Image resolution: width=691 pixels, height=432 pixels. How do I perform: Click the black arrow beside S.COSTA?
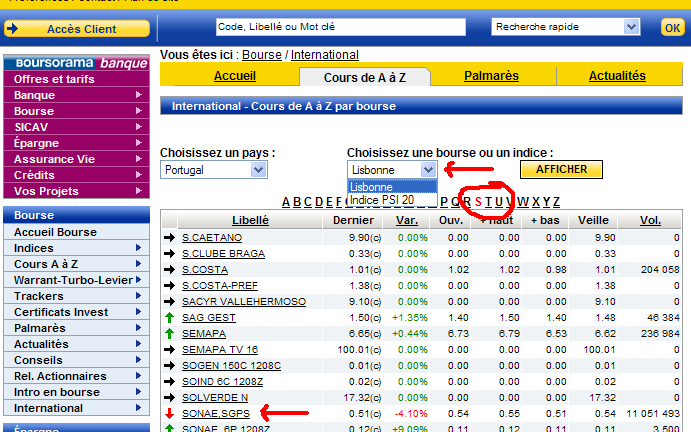pos(169,269)
